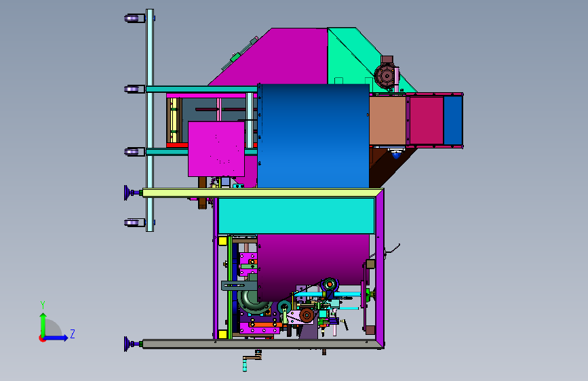The image size is (588, 381).
Task: Pick the salmon-brown panel beside the blue cover
Action: click(387, 121)
